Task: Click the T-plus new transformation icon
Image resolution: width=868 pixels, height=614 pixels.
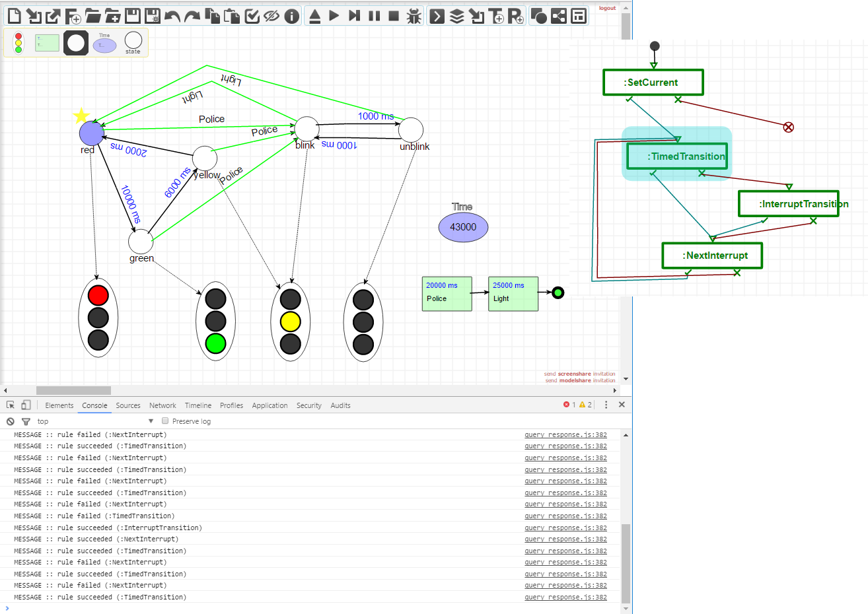Action: point(497,16)
